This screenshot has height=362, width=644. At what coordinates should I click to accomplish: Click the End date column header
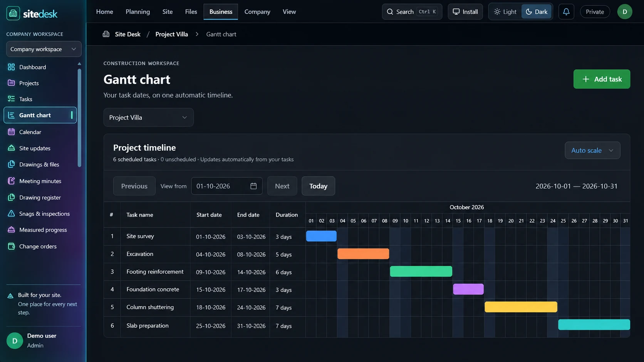[x=248, y=215]
